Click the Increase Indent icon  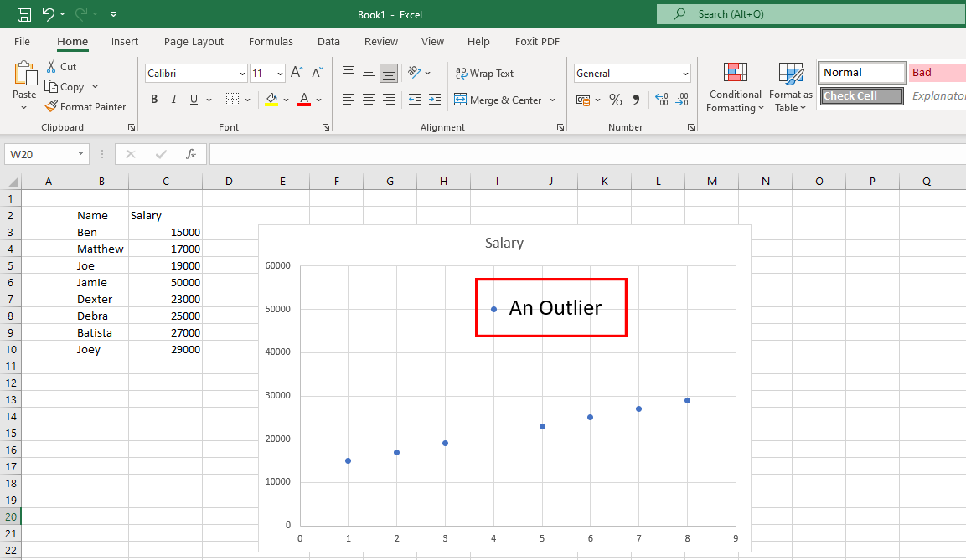pyautogui.click(x=434, y=100)
